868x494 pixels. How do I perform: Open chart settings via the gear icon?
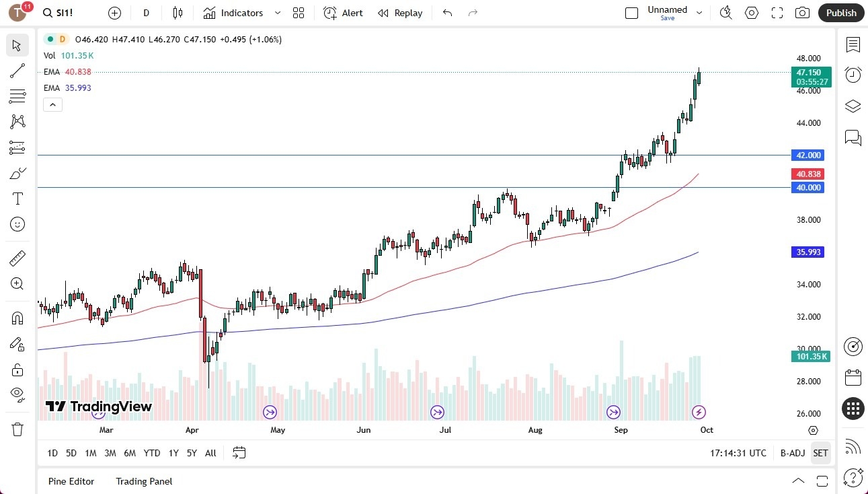point(751,12)
